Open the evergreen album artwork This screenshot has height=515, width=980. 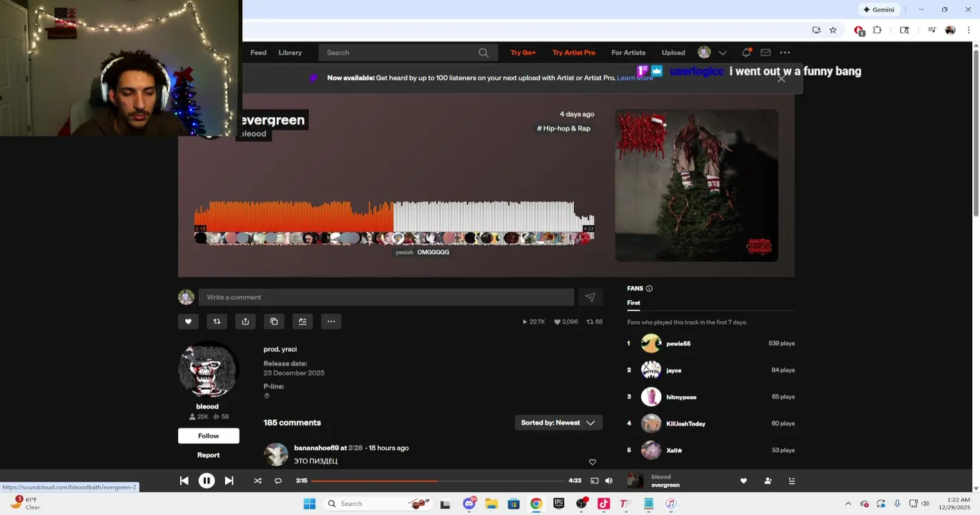(696, 185)
